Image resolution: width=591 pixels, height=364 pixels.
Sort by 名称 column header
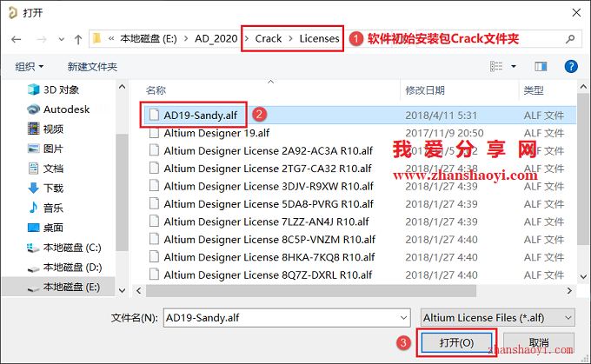[156, 90]
